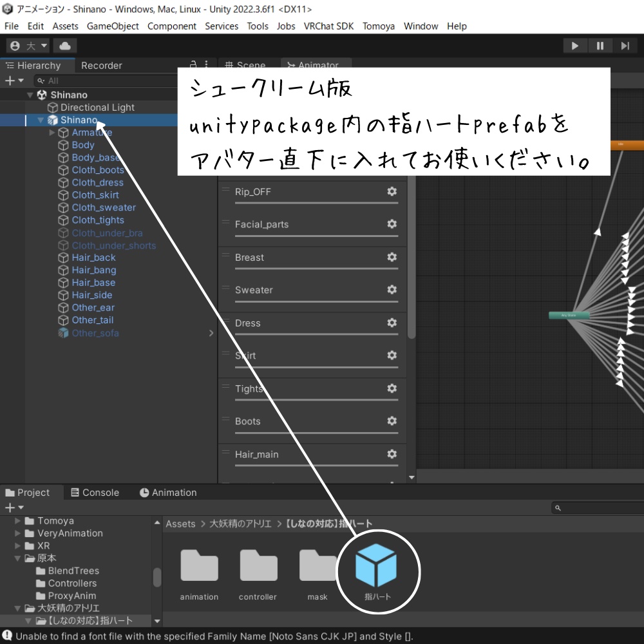Switch to the Recorder tab
The height and width of the screenshot is (644, 644).
102,66
